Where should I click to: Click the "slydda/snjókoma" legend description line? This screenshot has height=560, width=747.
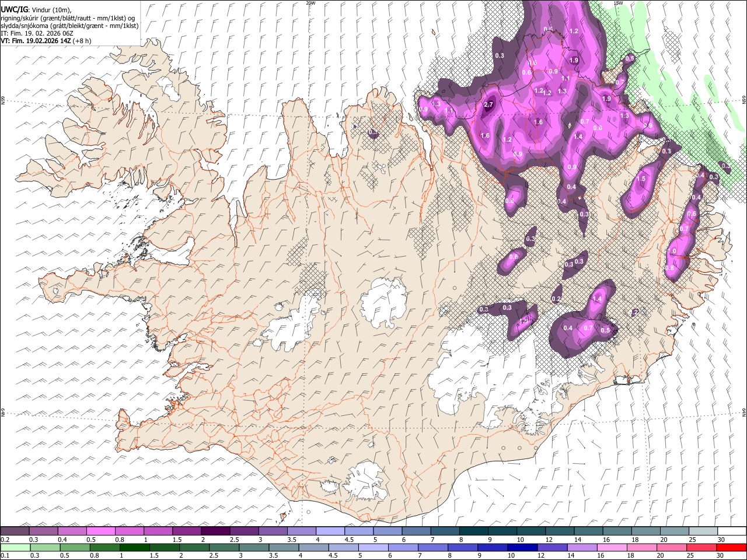(69, 26)
